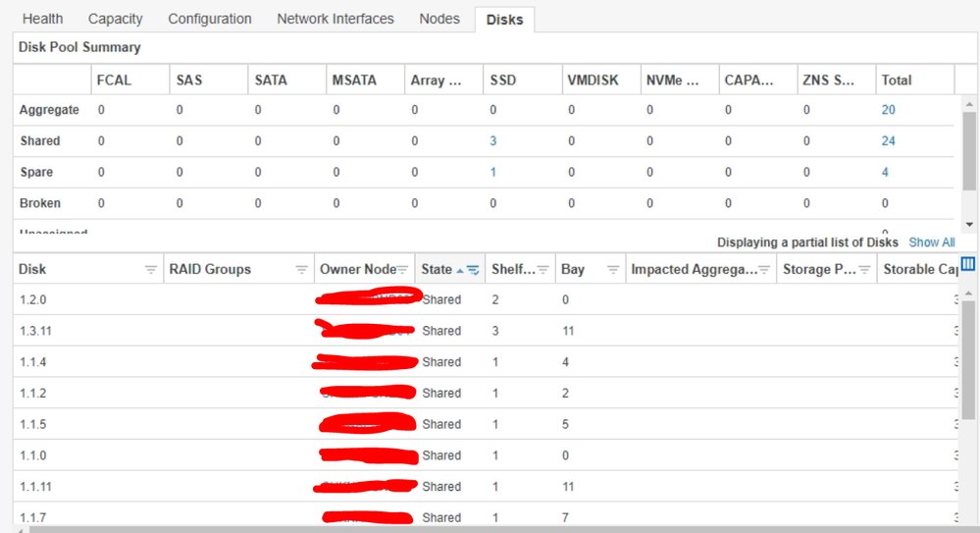Switch to the Capacity tab

tap(115, 19)
